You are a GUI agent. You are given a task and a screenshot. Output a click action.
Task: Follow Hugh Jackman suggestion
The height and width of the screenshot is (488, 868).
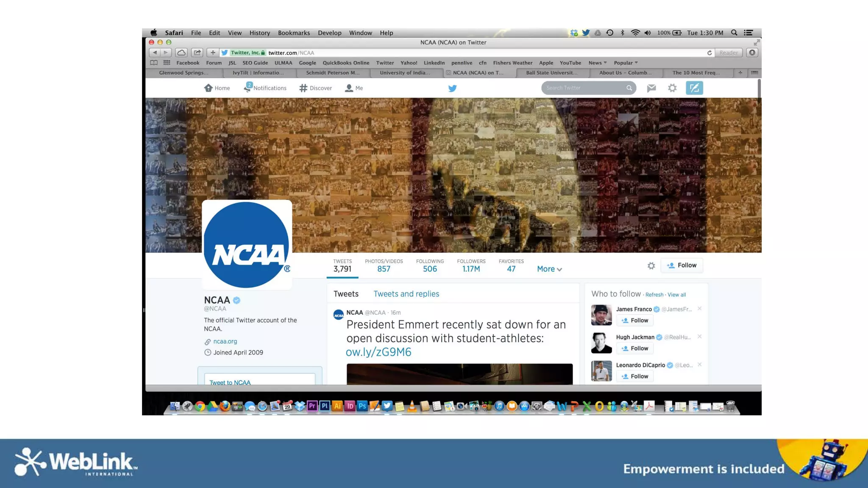pos(635,348)
